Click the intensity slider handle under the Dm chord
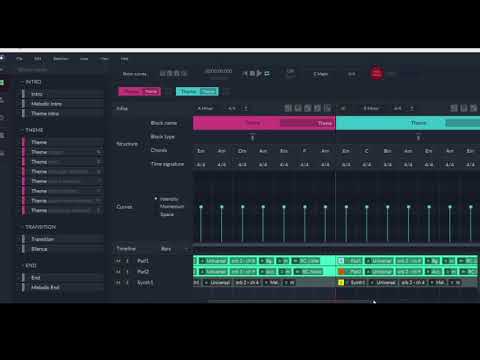 coord(243,207)
